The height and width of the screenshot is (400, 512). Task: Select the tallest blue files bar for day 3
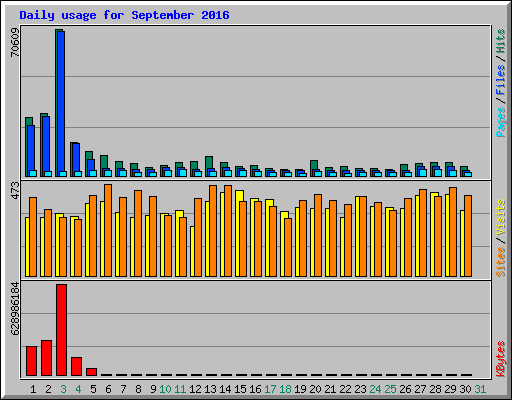coord(61,101)
